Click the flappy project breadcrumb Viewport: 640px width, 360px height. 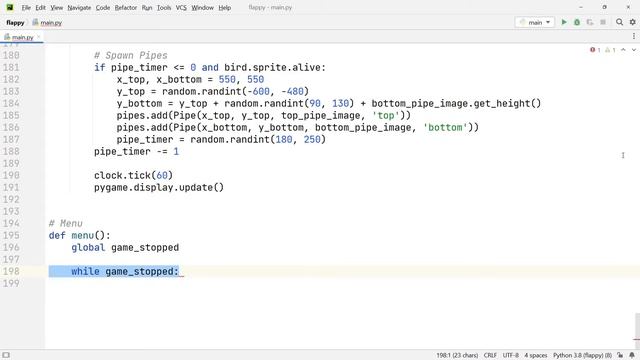[16, 23]
